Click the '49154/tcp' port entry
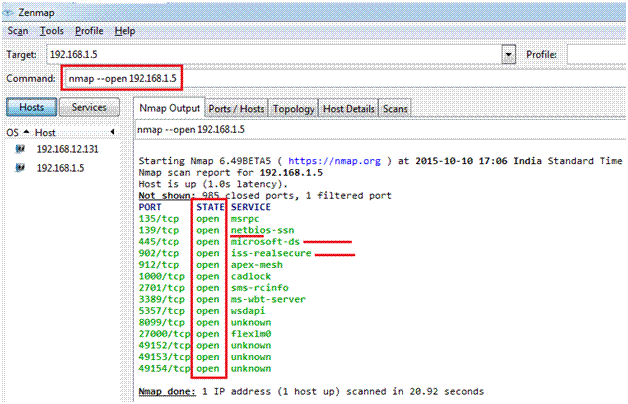Image resolution: width=628 pixels, height=404 pixels. (164, 369)
